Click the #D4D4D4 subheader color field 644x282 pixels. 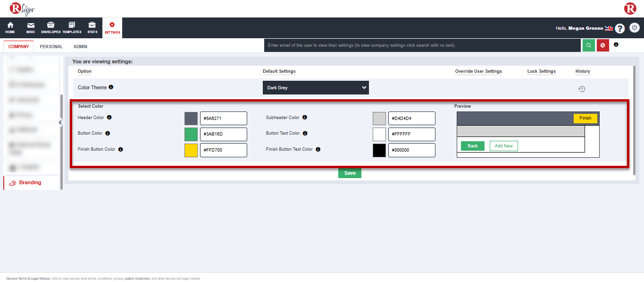point(412,119)
